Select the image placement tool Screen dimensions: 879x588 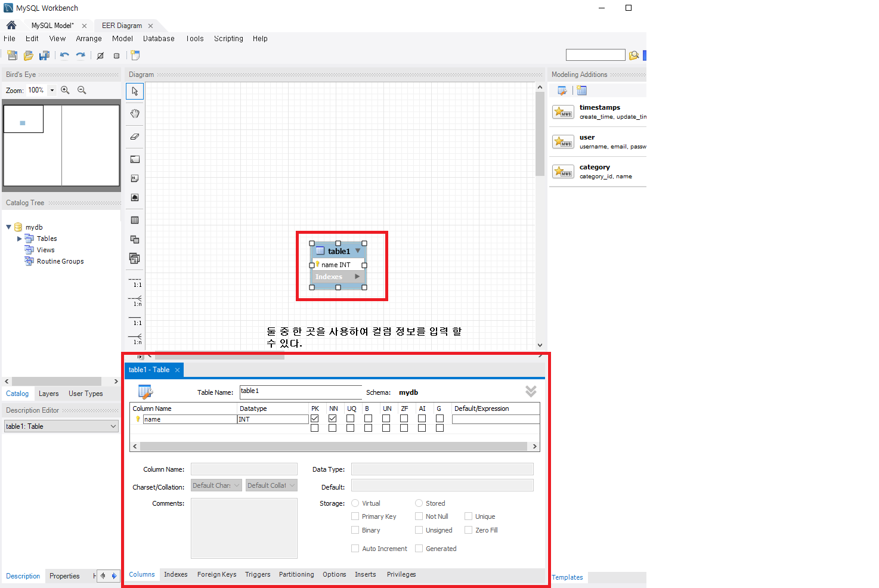(135, 197)
